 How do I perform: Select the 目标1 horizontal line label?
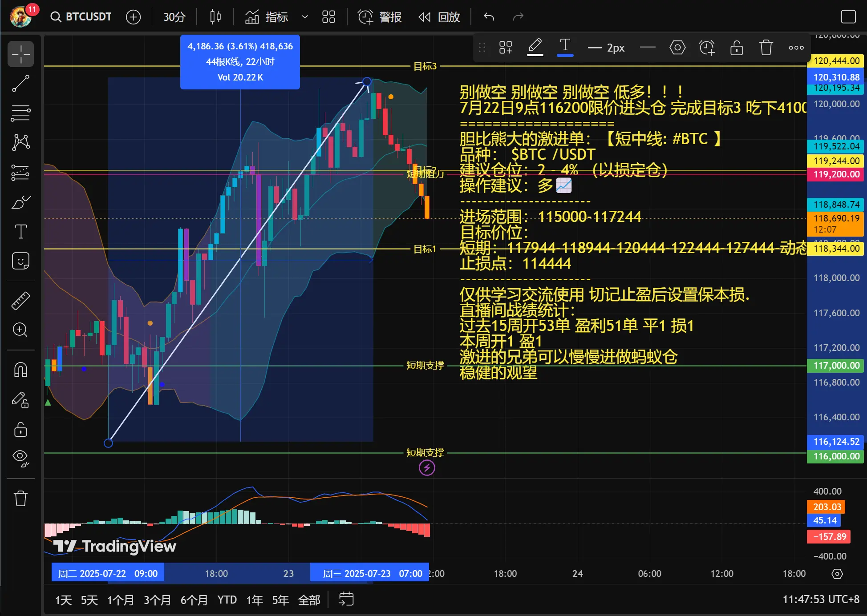click(425, 249)
